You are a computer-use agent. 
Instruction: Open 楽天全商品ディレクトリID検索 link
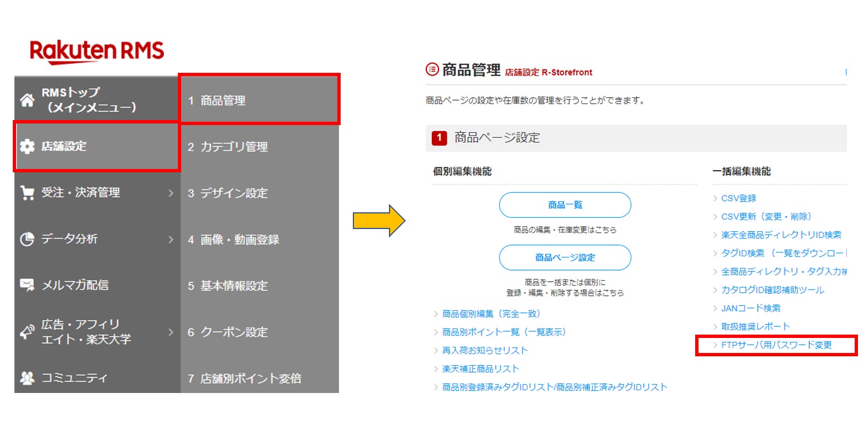pos(781,235)
